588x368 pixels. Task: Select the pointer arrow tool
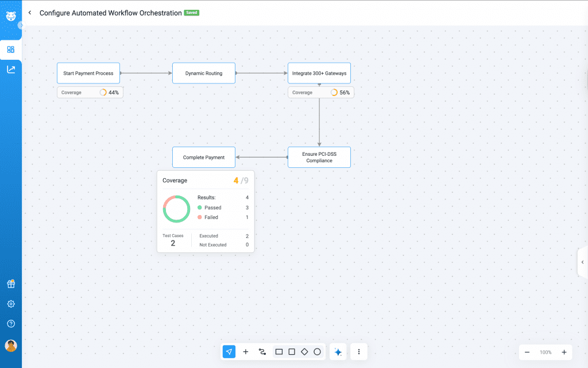coord(229,352)
